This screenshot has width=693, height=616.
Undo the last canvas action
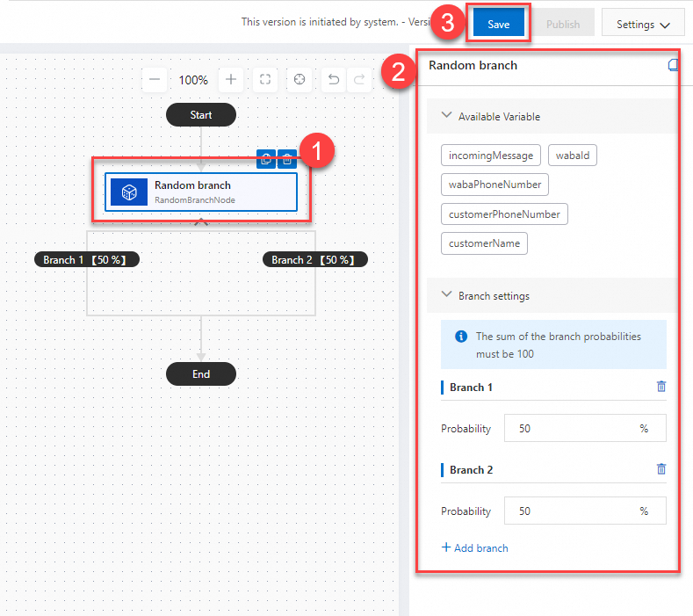(x=334, y=80)
